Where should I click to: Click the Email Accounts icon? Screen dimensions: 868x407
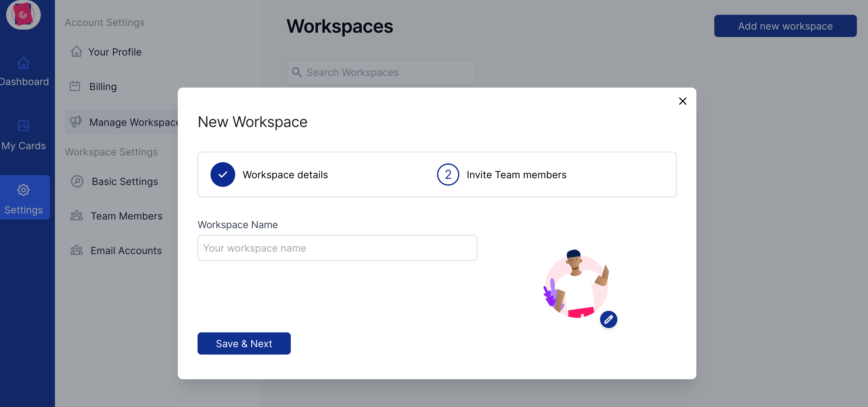click(x=77, y=250)
